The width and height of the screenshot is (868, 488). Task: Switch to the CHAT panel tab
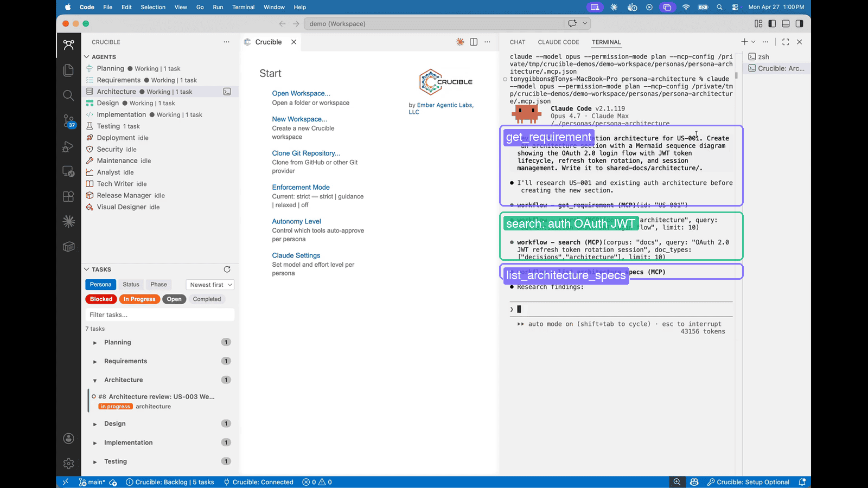[518, 42]
